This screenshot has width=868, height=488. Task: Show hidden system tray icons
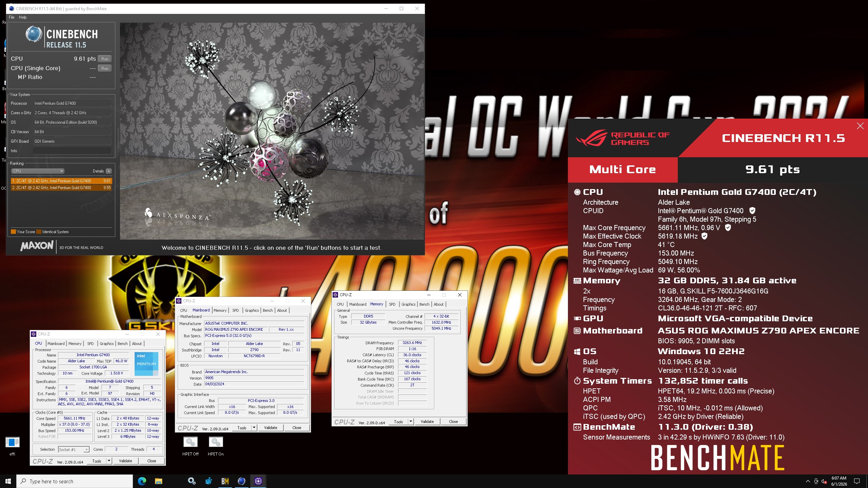click(x=808, y=481)
